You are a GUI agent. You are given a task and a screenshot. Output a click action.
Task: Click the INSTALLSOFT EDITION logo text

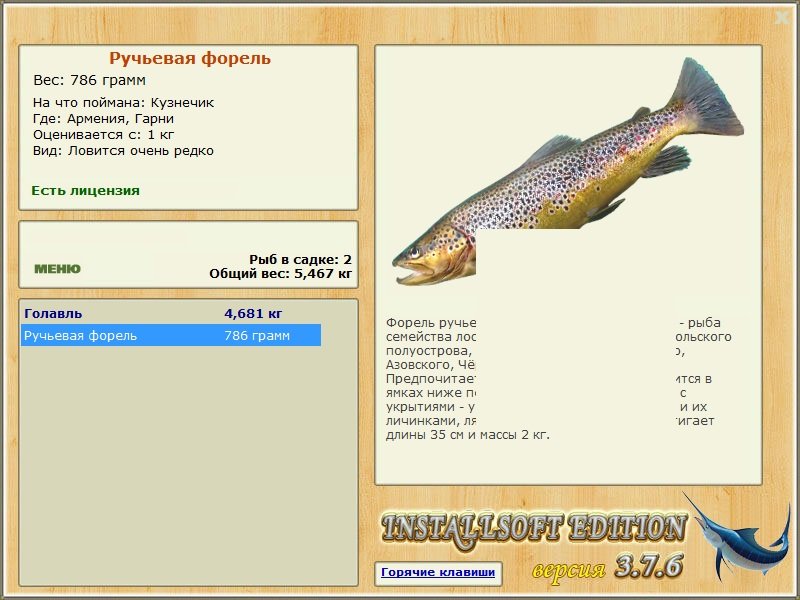tap(534, 529)
